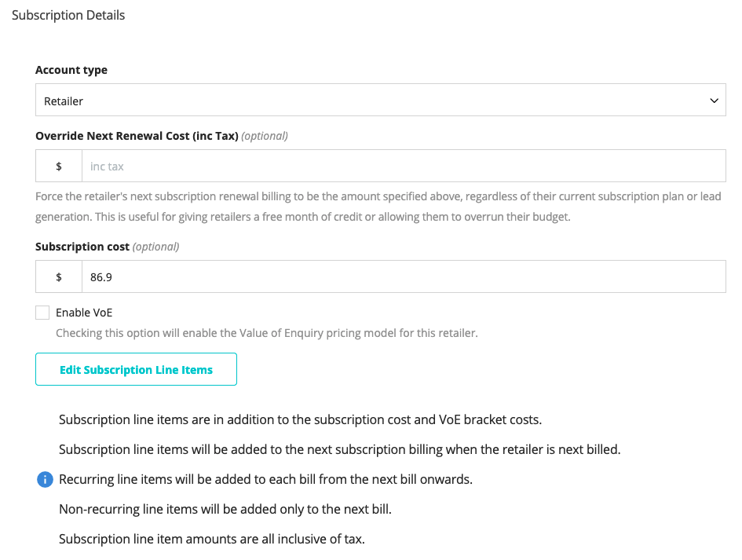Click the force renewal billing help text
The image size is (742, 560).
coord(378,207)
